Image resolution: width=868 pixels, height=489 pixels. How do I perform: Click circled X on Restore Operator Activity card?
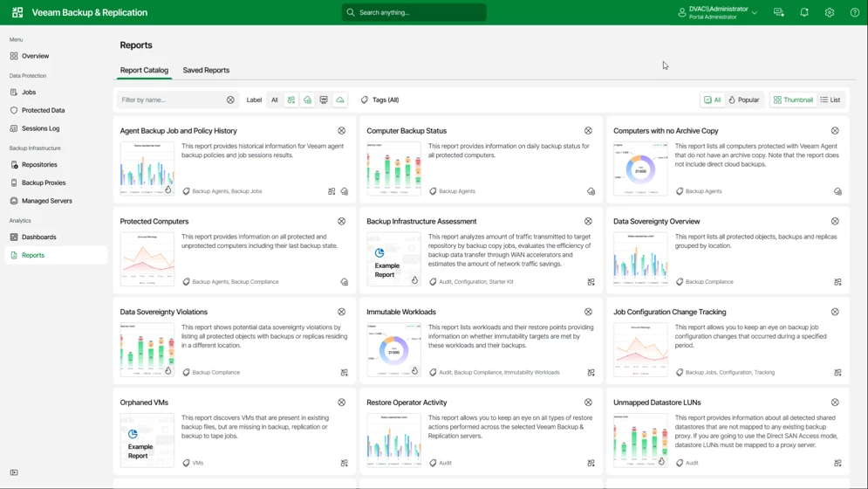588,403
